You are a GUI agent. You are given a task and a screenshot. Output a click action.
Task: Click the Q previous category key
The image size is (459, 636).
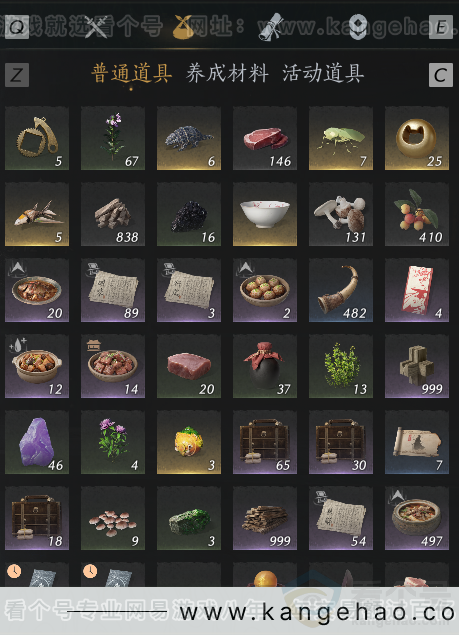tap(17, 27)
